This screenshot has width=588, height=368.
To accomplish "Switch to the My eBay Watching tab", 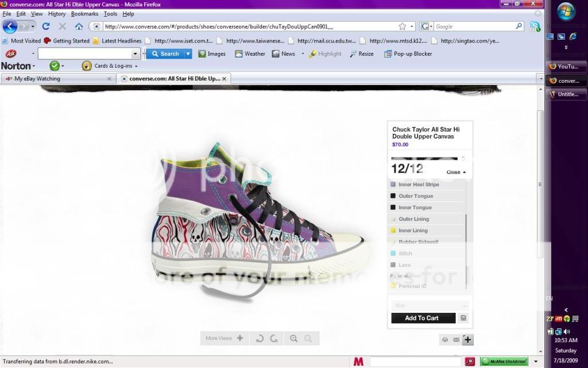I will click(58, 79).
